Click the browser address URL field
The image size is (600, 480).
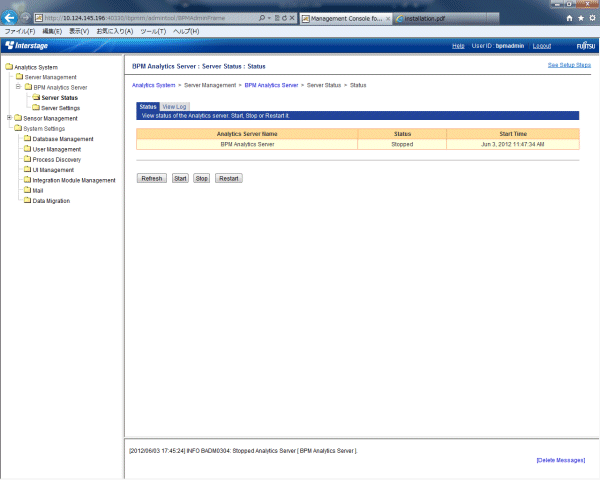149,18
